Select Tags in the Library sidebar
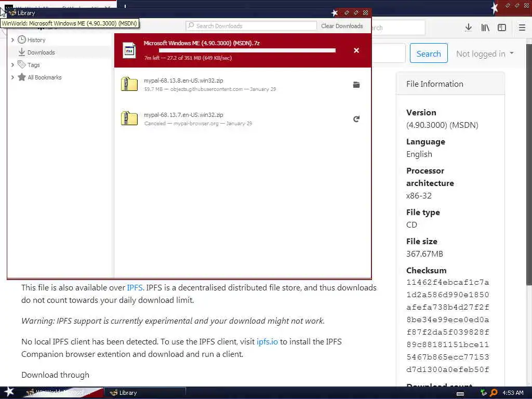This screenshot has width=532, height=399. tap(60, 64)
